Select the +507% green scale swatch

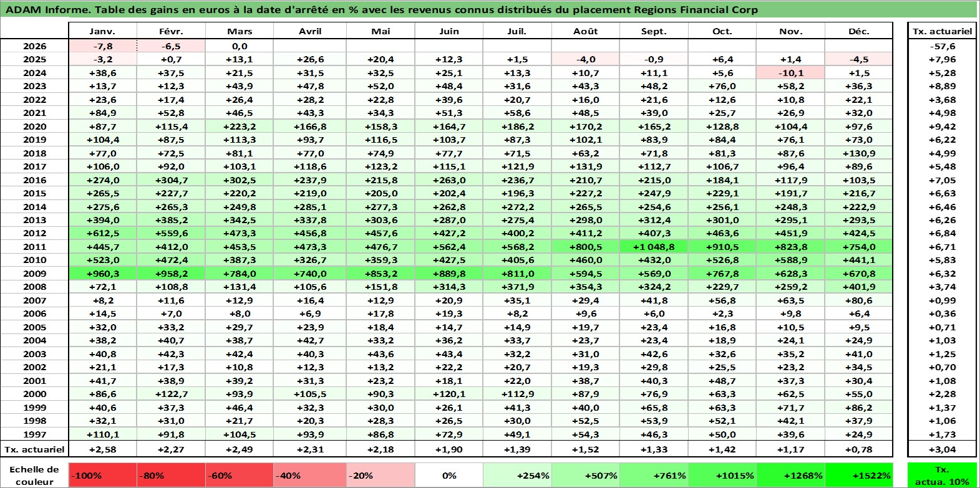click(x=586, y=476)
